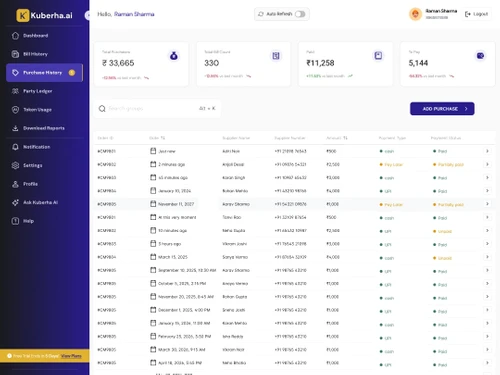Click the ₹11,258 paid amount value
Image resolution: width=500 pixels, height=375 pixels.
320,63
